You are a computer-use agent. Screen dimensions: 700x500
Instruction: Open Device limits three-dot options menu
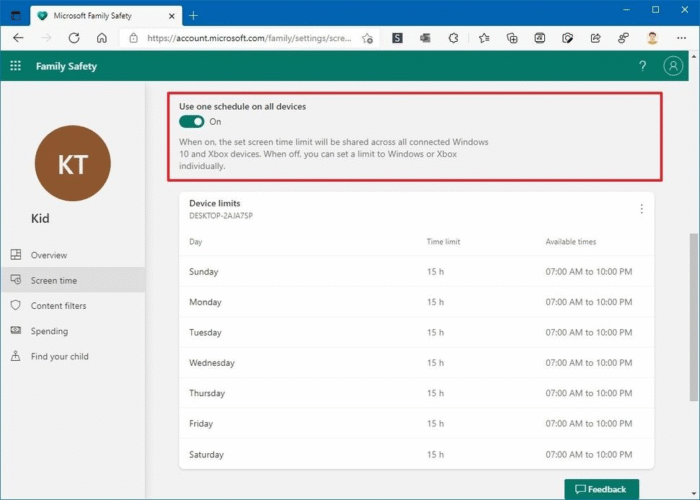641,209
